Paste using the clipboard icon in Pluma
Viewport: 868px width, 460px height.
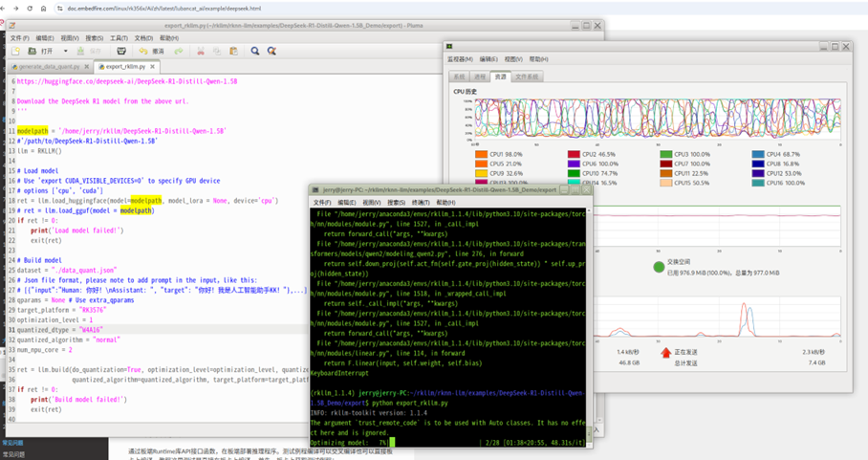click(x=233, y=51)
